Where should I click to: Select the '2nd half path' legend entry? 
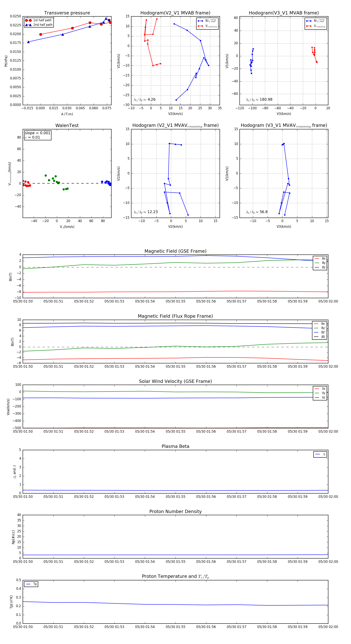click(x=39, y=25)
